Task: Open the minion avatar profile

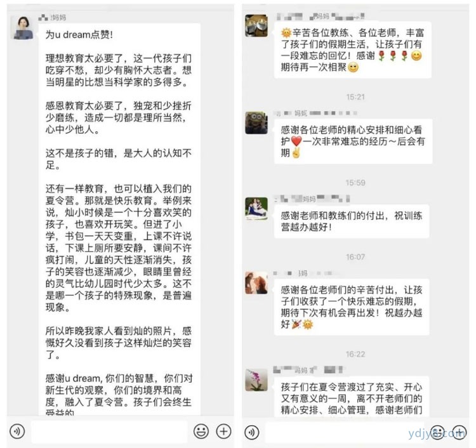Action: point(256,123)
